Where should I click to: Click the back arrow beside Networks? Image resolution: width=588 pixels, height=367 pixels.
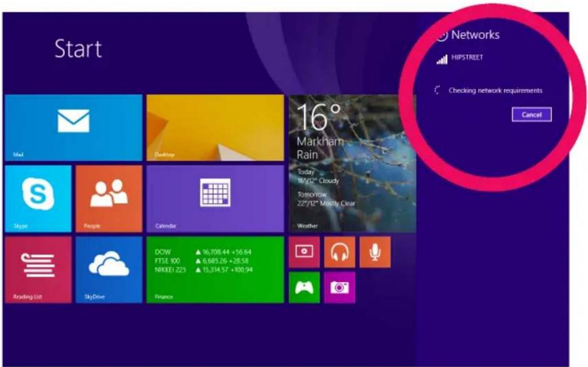click(442, 35)
